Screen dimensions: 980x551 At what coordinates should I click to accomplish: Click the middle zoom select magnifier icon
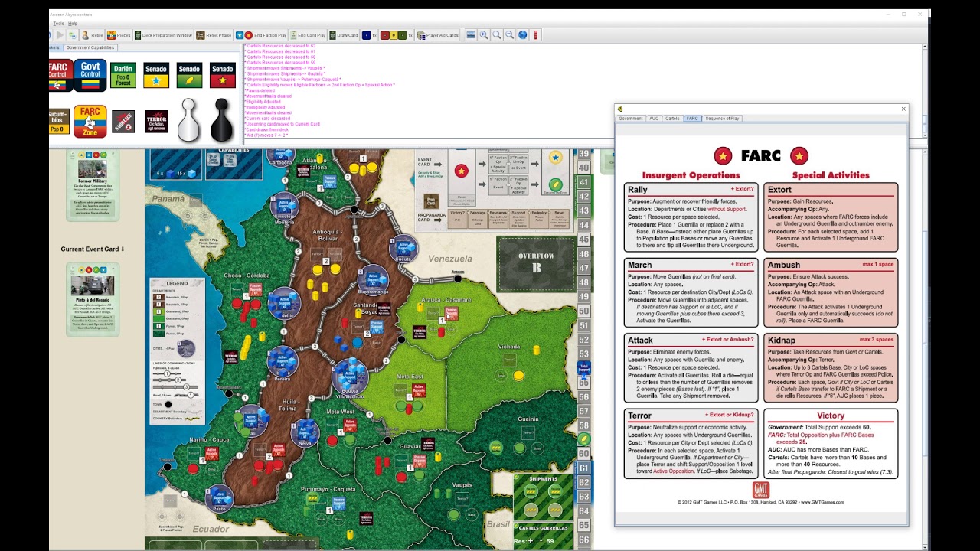click(497, 35)
